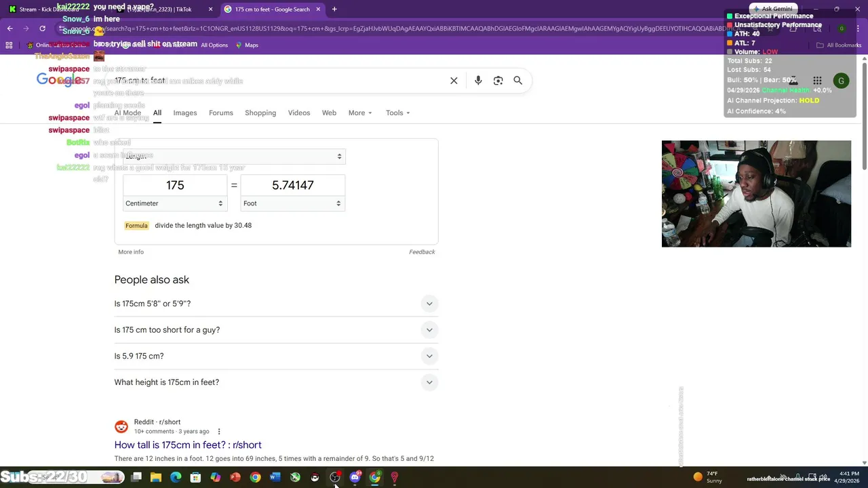Expand 'Is 175cm 5'8" or 5'9"?' question
868x488 pixels.
tap(276, 304)
